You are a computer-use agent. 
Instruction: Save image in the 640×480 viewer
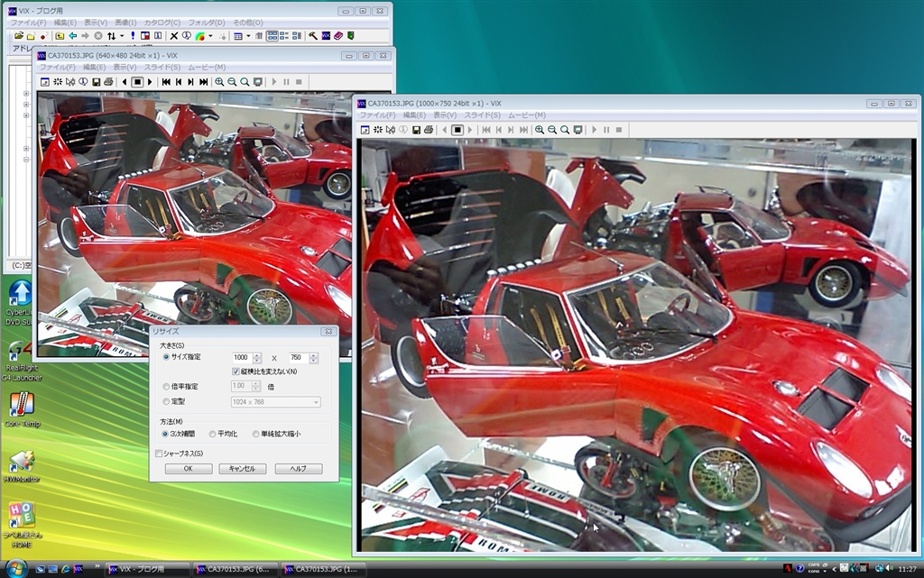(x=96, y=82)
